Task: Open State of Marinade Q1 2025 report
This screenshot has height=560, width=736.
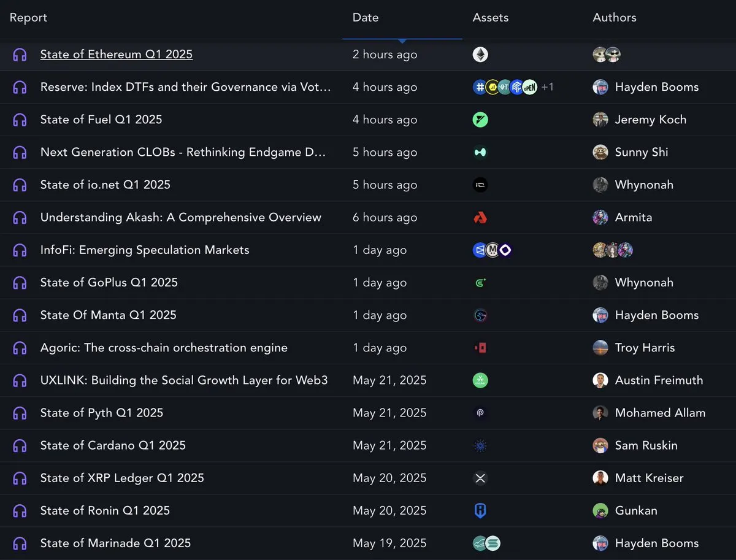Action: coord(115,543)
